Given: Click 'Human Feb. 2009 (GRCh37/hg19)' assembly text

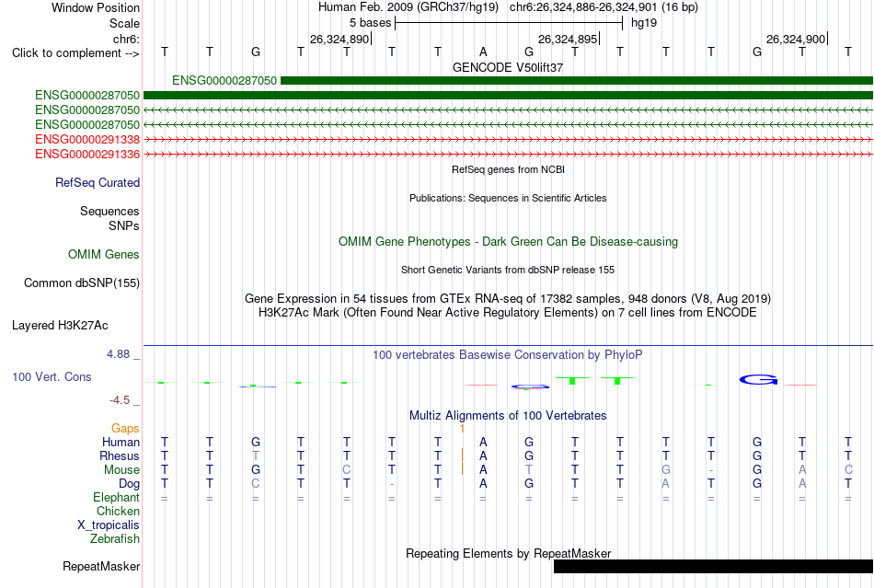Looking at the screenshot, I should click(409, 7).
